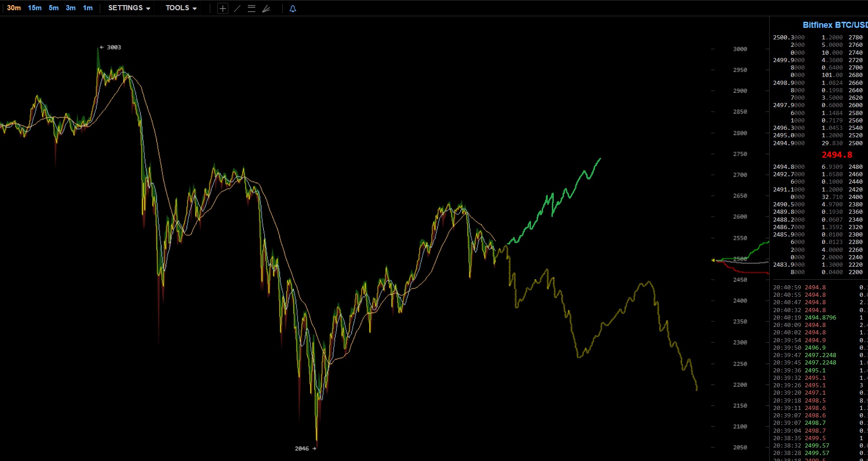This screenshot has height=461, width=868.
Task: Switch chart to 30m timeframe
Action: coord(14,8)
